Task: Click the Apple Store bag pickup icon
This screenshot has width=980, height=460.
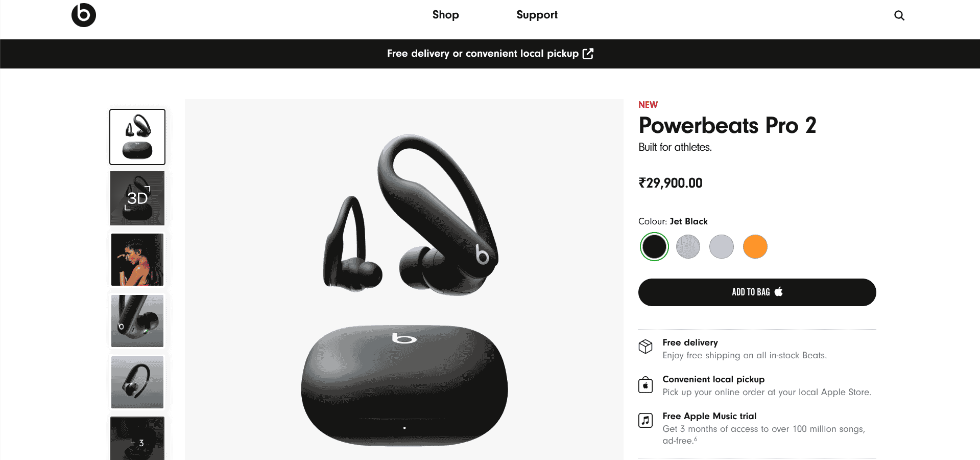Action: pyautogui.click(x=646, y=384)
